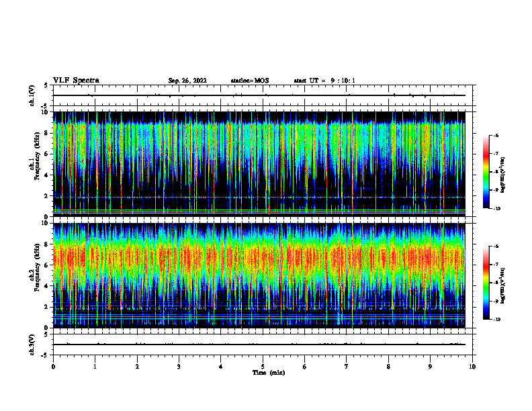Select the date text 'Sep. 26, 2022'
Image resolution: width=532 pixels, height=411 pixels.
click(187, 81)
